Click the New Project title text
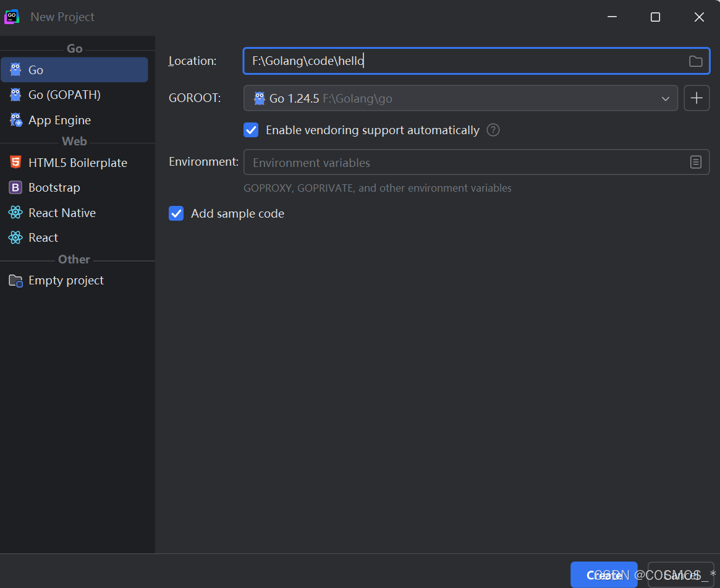This screenshot has width=720, height=588. tap(62, 17)
